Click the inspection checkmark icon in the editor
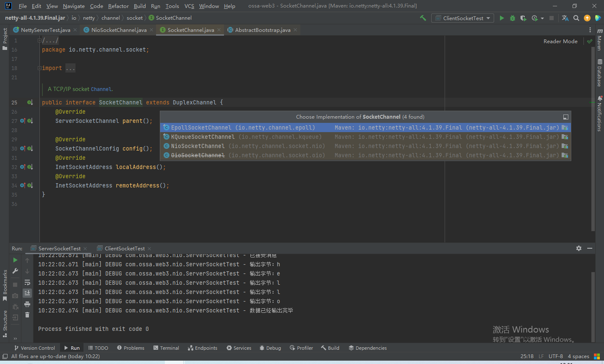The width and height of the screenshot is (604, 364). (x=590, y=41)
